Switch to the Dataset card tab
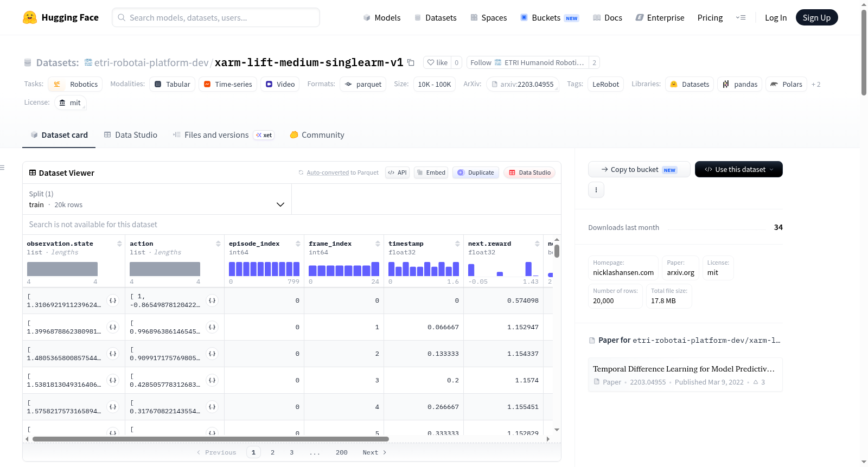The width and height of the screenshot is (868, 467). coord(59,135)
